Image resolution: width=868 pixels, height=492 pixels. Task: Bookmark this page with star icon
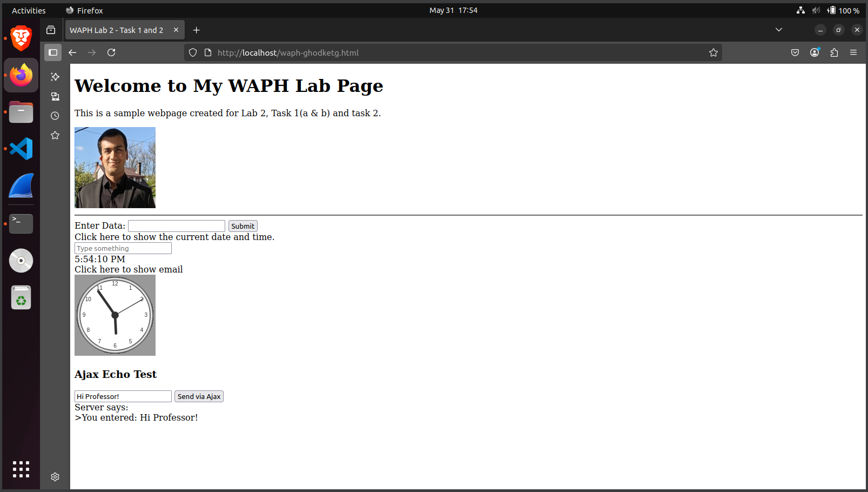pos(714,52)
